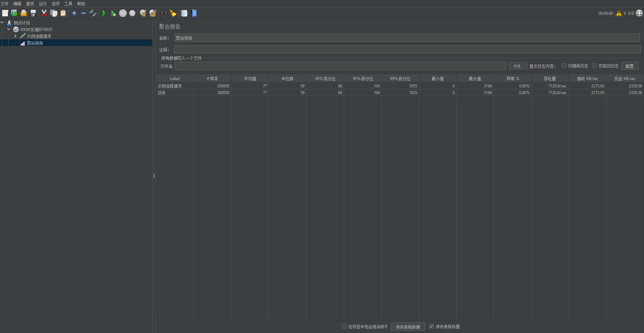Click the green Start test run icon
Image resolution: width=644 pixels, height=333 pixels.
104,13
